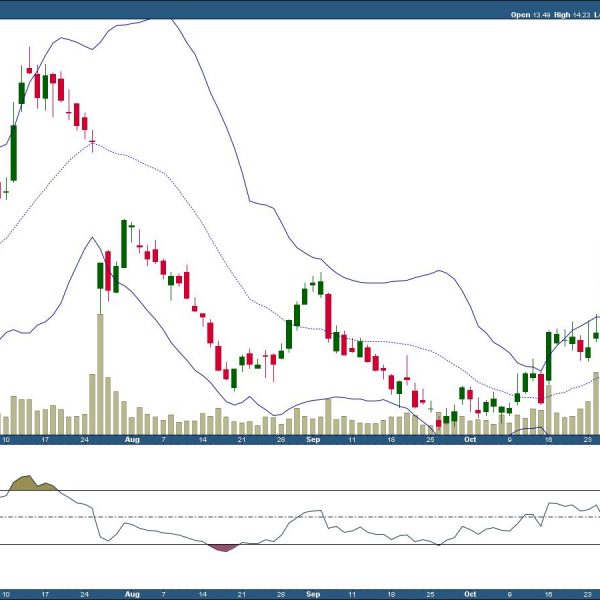Click the 'Open' label in header

(520, 15)
